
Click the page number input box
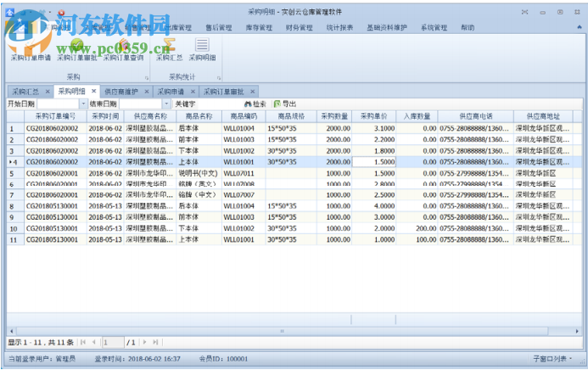113,342
